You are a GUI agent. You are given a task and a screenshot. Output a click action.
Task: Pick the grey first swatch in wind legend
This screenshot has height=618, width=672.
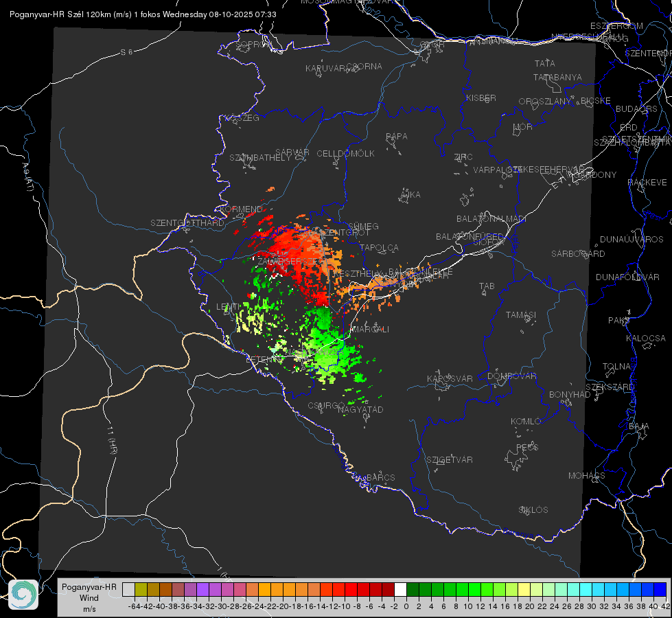point(128,589)
